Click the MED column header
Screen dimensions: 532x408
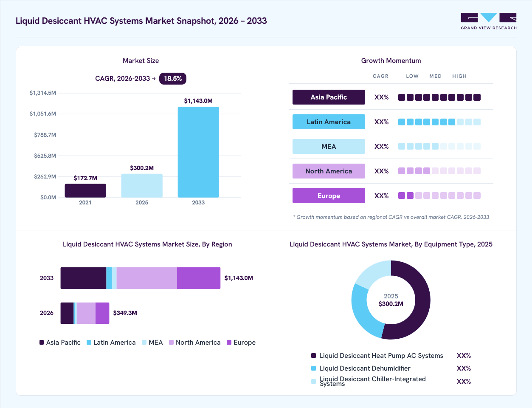pyautogui.click(x=436, y=76)
